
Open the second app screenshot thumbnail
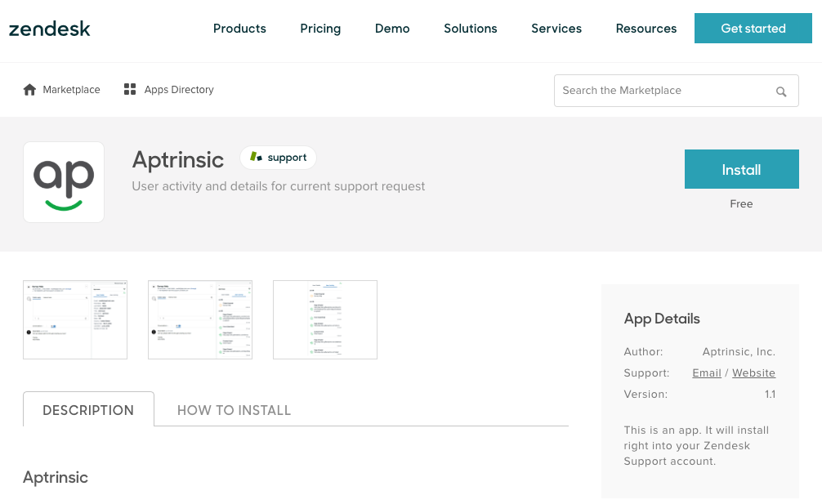pos(200,319)
